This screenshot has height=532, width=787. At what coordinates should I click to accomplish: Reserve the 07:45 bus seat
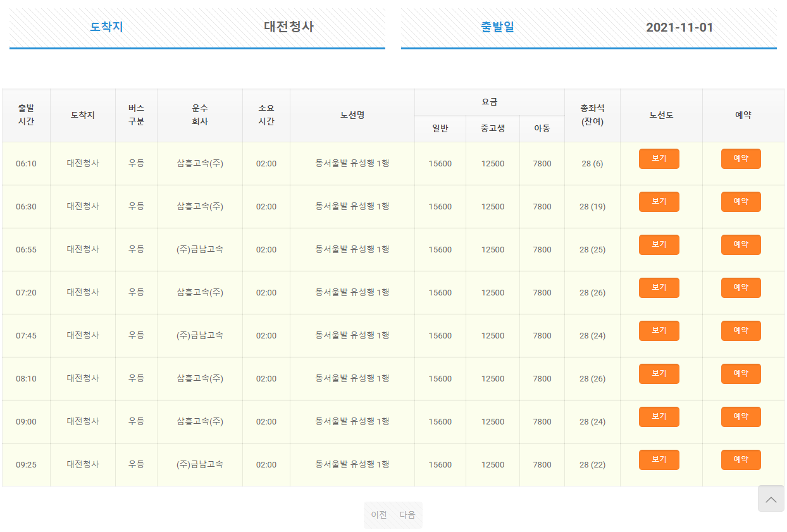(741, 331)
